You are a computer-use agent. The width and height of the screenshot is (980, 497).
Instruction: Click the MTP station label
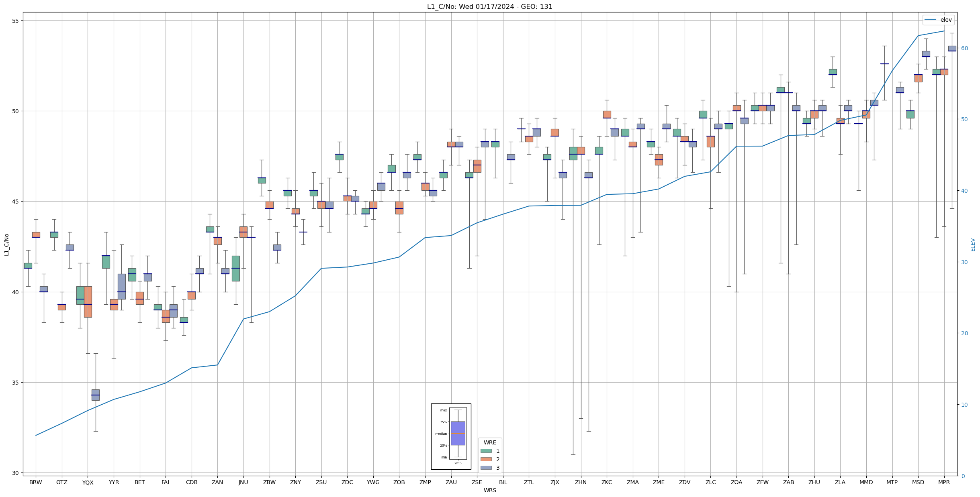pos(892,482)
